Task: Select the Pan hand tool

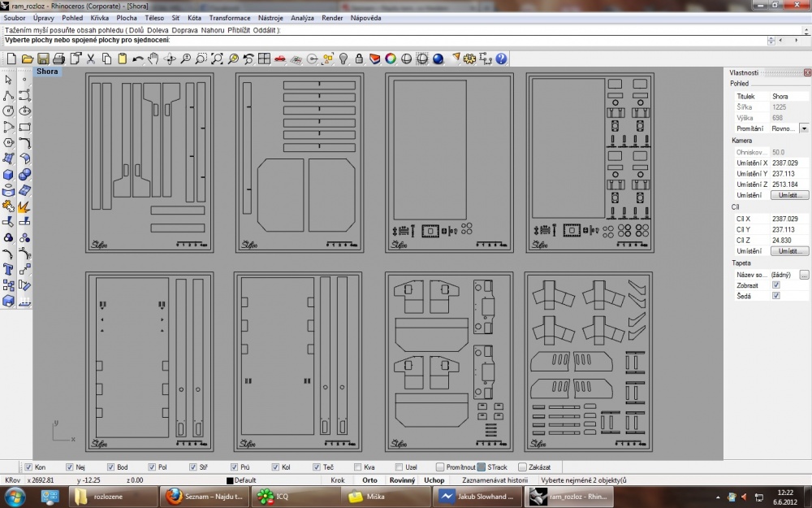Action: coord(153,59)
